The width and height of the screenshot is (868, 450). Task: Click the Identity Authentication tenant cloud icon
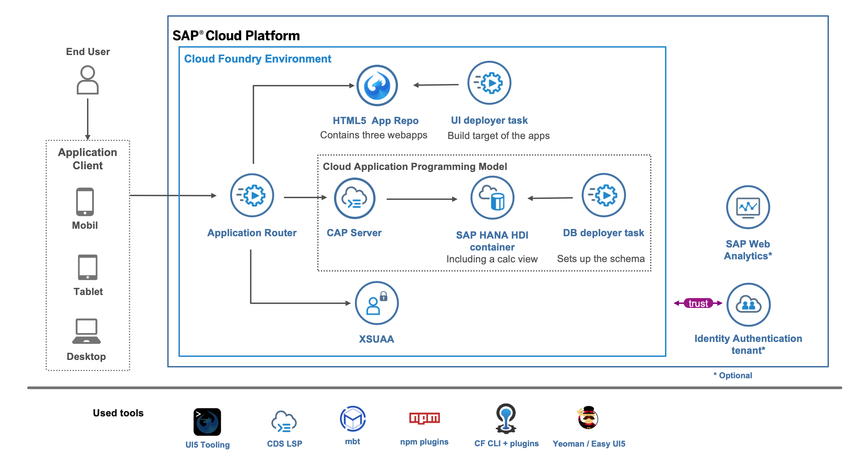(x=748, y=305)
